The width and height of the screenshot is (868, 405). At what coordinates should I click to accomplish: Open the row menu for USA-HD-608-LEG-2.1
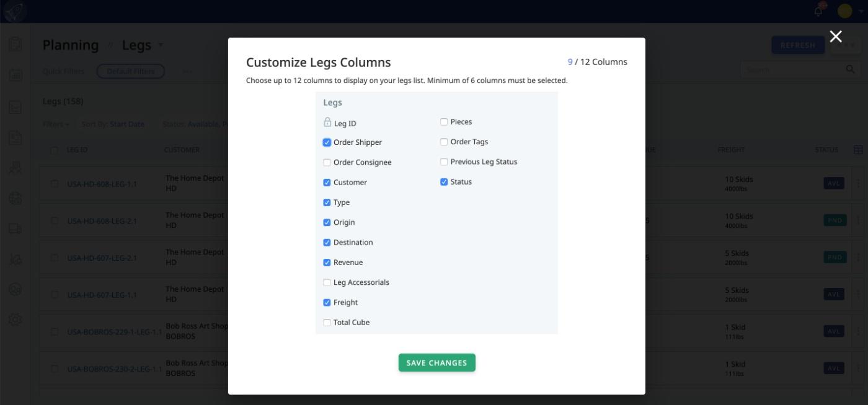858,220
